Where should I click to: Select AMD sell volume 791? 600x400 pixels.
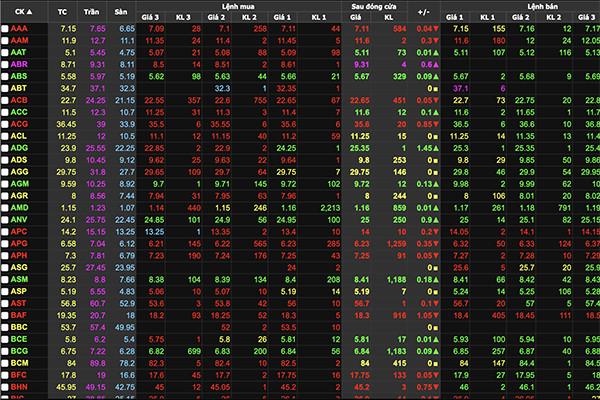(564, 208)
